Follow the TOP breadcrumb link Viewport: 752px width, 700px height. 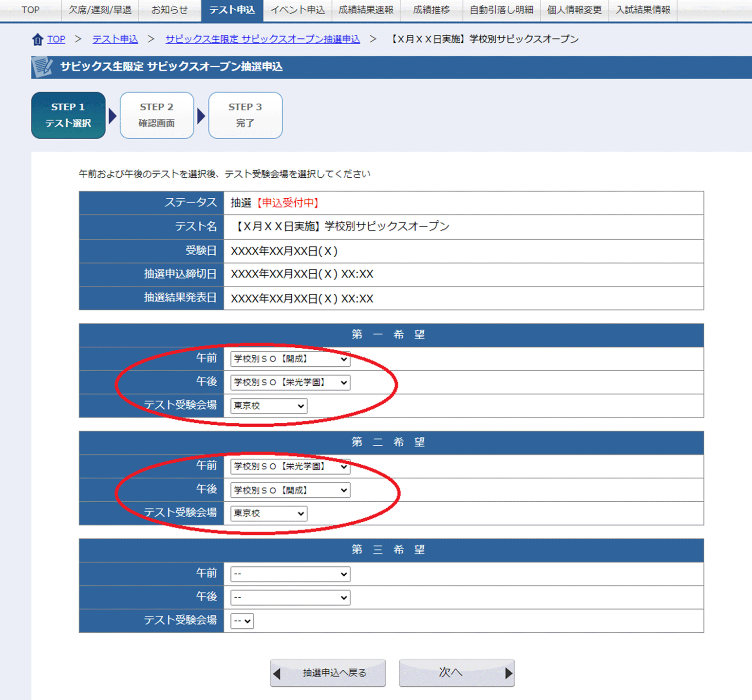point(56,39)
